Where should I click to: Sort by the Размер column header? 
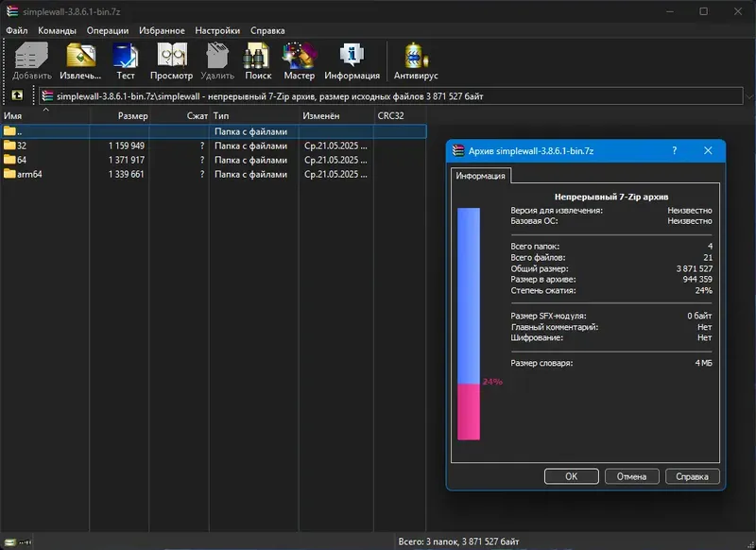(120, 115)
